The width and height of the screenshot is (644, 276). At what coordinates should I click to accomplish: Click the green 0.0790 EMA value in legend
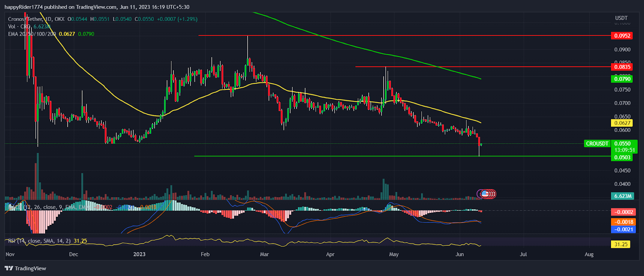86,34
